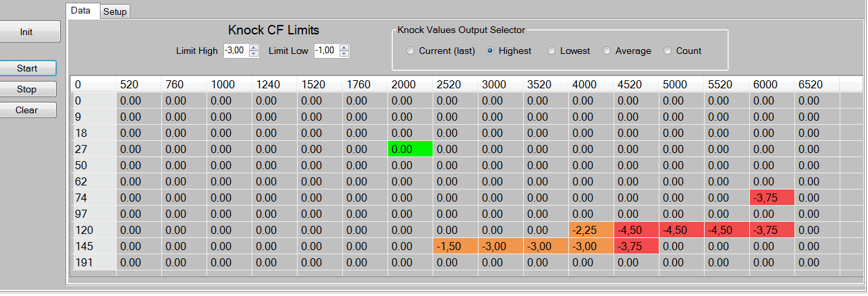Select the green highlighted 0.00 cell
Image resolution: width=868 pixels, height=296 pixels.
pos(410,149)
